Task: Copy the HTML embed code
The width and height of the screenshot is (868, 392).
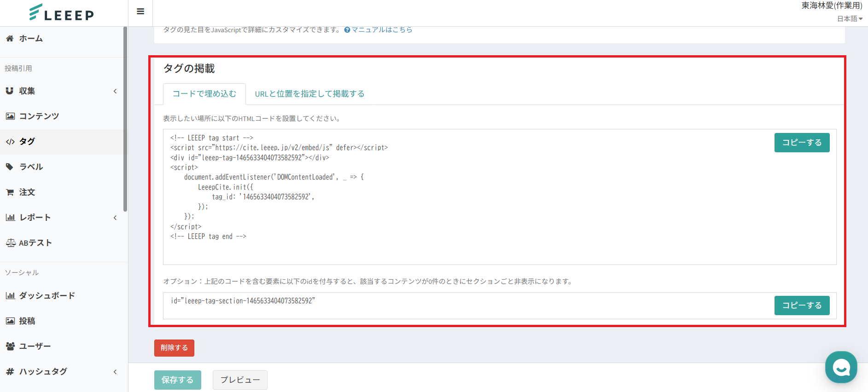Action: (802, 143)
